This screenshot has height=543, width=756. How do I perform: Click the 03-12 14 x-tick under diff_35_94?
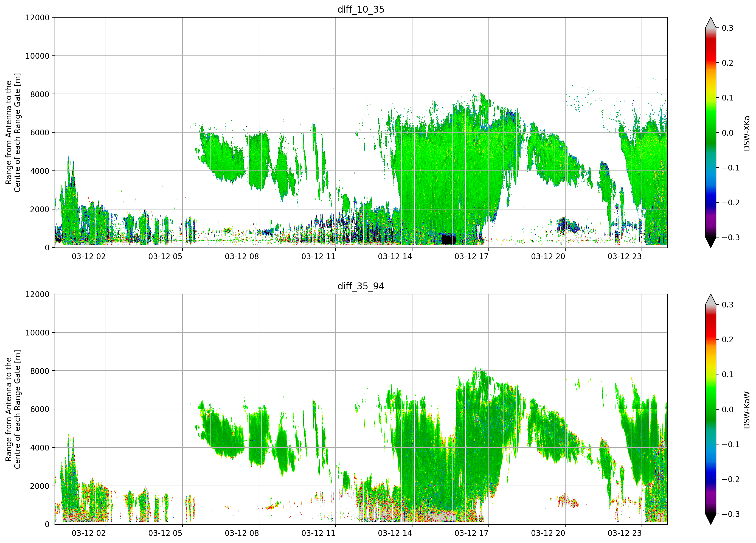(x=395, y=533)
